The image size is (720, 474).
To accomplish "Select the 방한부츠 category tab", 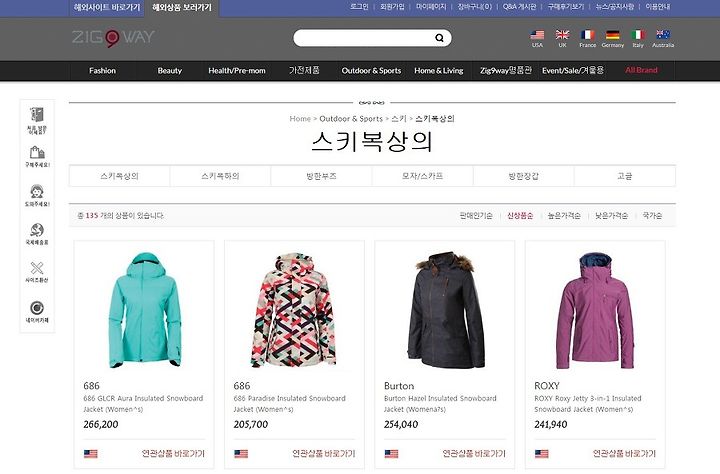I will point(321,176).
